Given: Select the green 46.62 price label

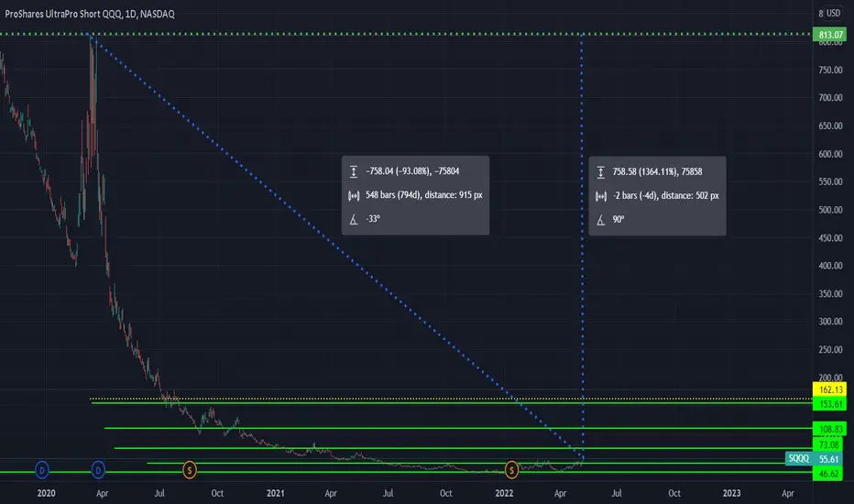Looking at the screenshot, I should [x=827, y=474].
